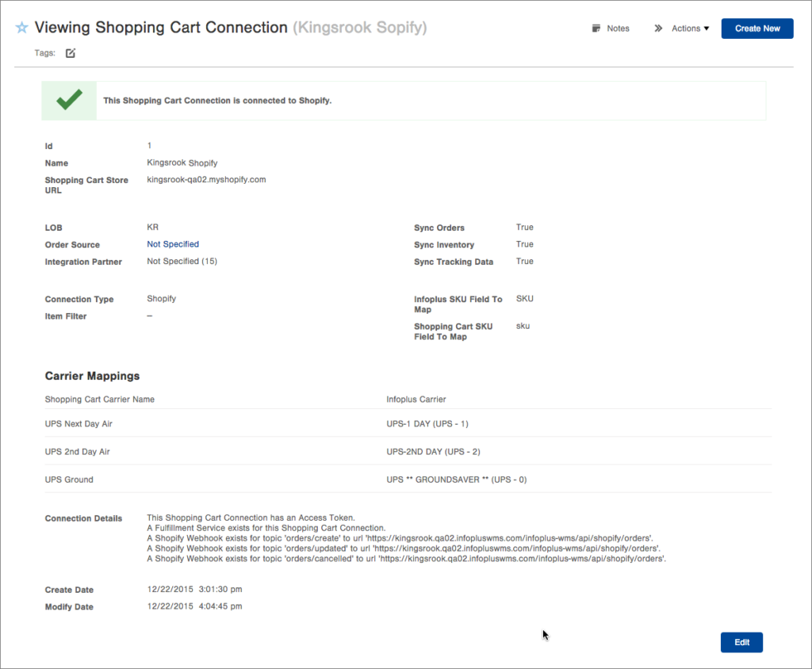
Task: Click the green checkmark connection status icon
Action: (x=70, y=100)
